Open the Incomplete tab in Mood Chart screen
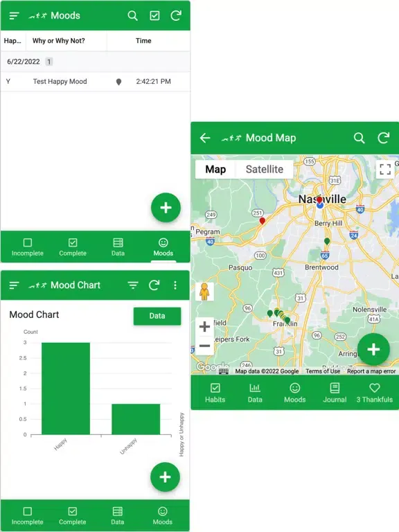 pos(28,515)
